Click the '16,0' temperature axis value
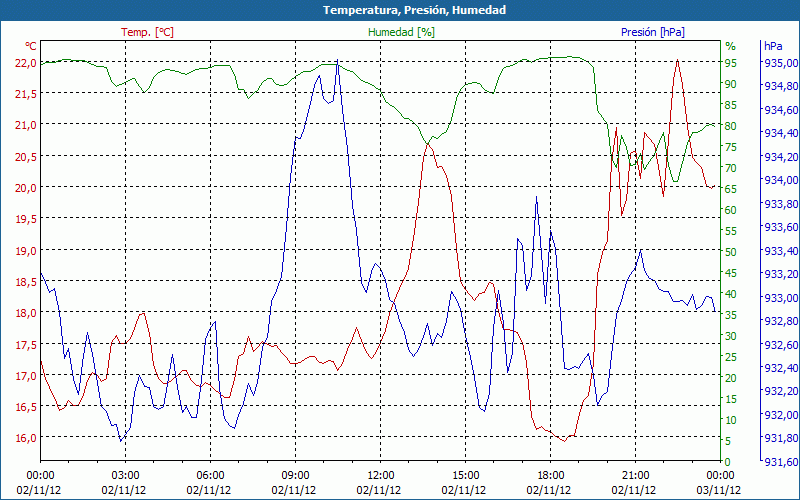800x500 pixels. (27, 438)
